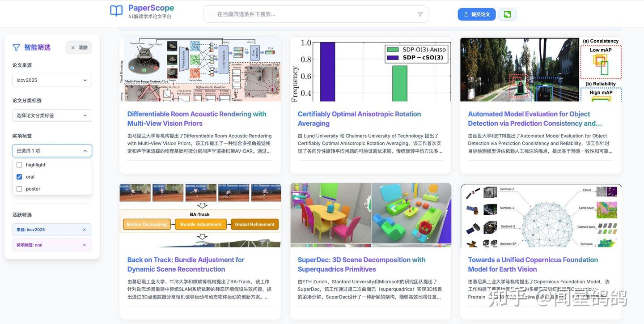Viewport: 644px width, 324px height.
Task: Open the 论文来源 iccv2025 dropdown
Action: [52, 80]
